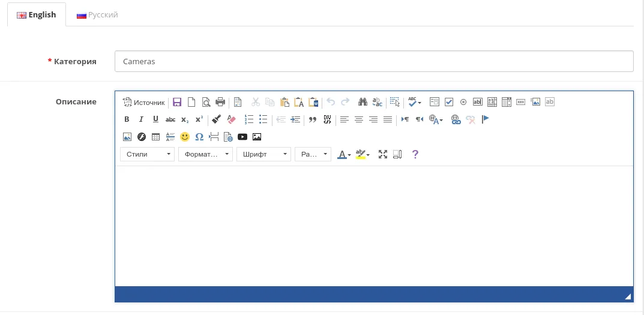Insert a table into the editor
Screen dimensions: 644x315
click(x=156, y=137)
